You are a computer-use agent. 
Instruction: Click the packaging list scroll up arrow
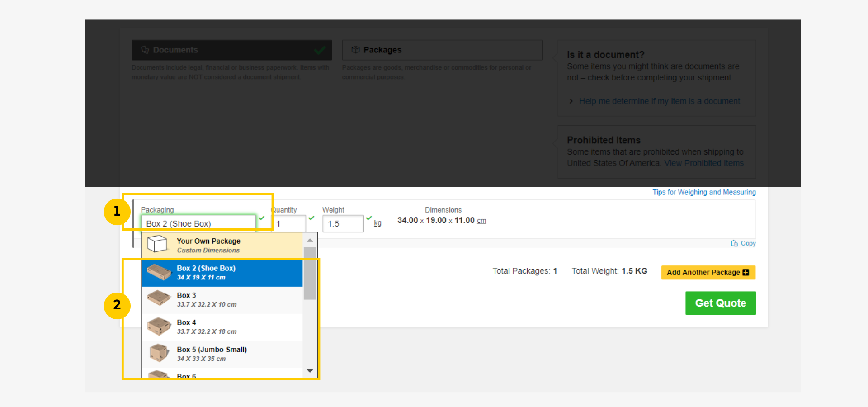coord(310,240)
